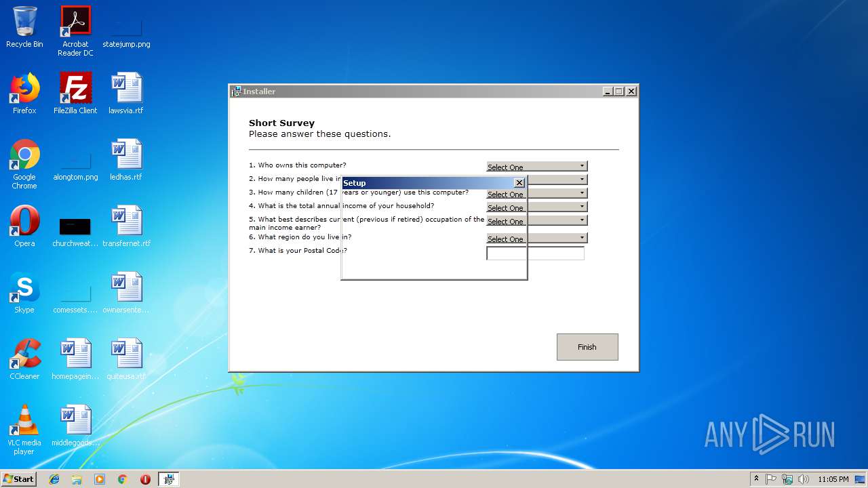Open 'Who owns this computer' dropdown

pyautogui.click(x=536, y=166)
